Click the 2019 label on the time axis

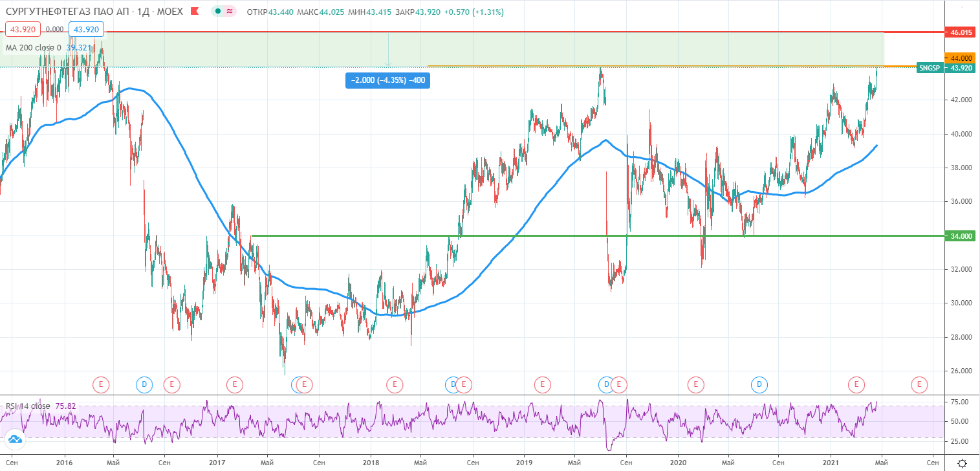point(524,463)
